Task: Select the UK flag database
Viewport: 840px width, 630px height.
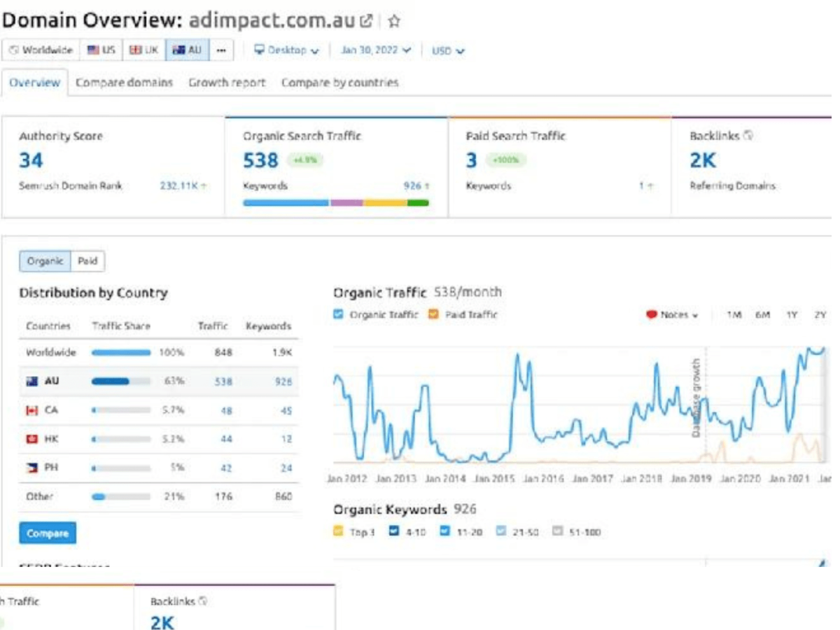Action: [144, 50]
